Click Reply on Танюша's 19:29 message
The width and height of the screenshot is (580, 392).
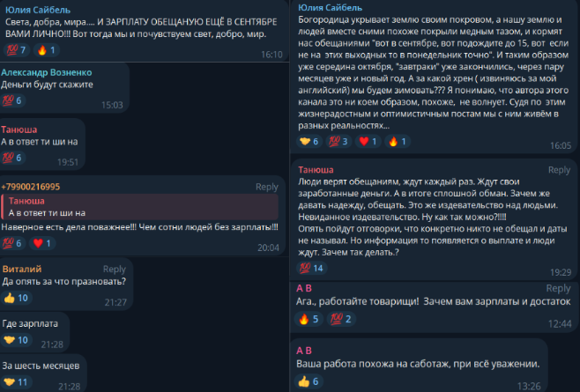tap(559, 170)
